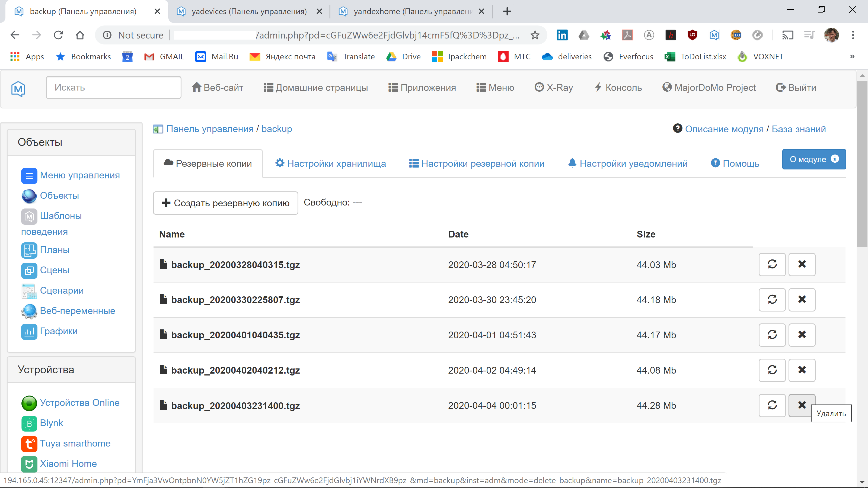This screenshot has height=488, width=868.
Task: Click restore icon for backup_20200330225807.tgz
Action: click(772, 300)
